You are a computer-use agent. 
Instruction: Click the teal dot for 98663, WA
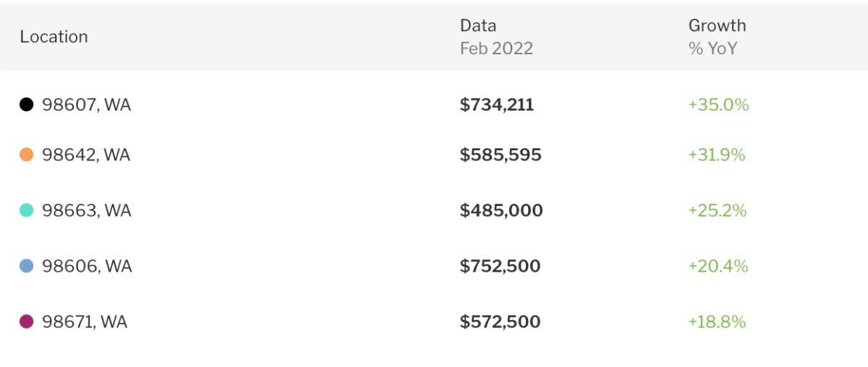click(x=27, y=210)
